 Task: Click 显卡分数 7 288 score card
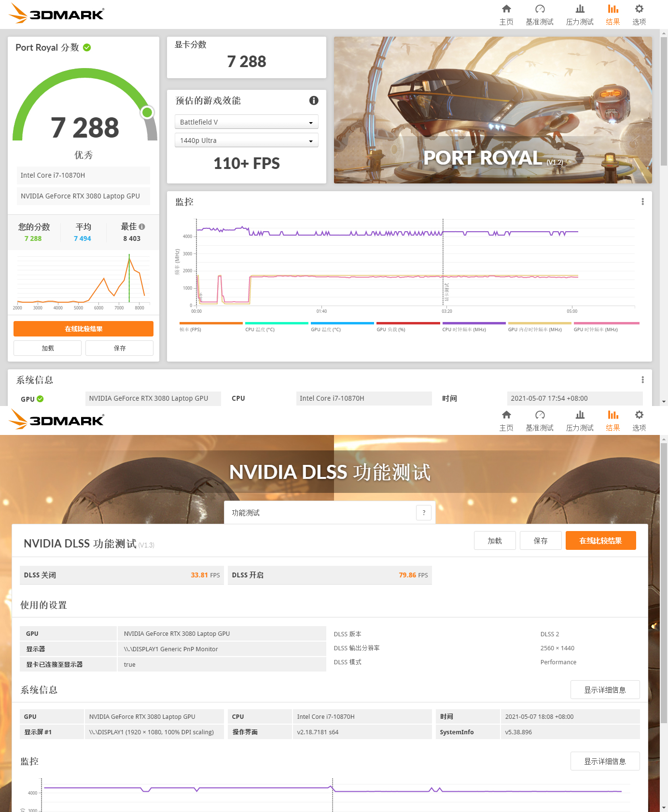point(247,57)
